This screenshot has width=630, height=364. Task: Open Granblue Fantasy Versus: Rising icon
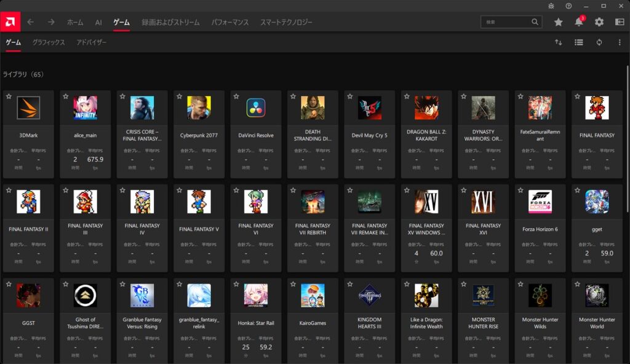[142, 295]
